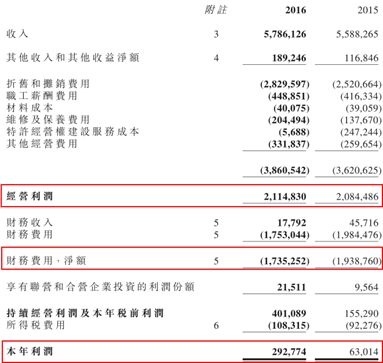Select the value (2,829,597)
The width and height of the screenshot is (383, 363).
[285, 84]
